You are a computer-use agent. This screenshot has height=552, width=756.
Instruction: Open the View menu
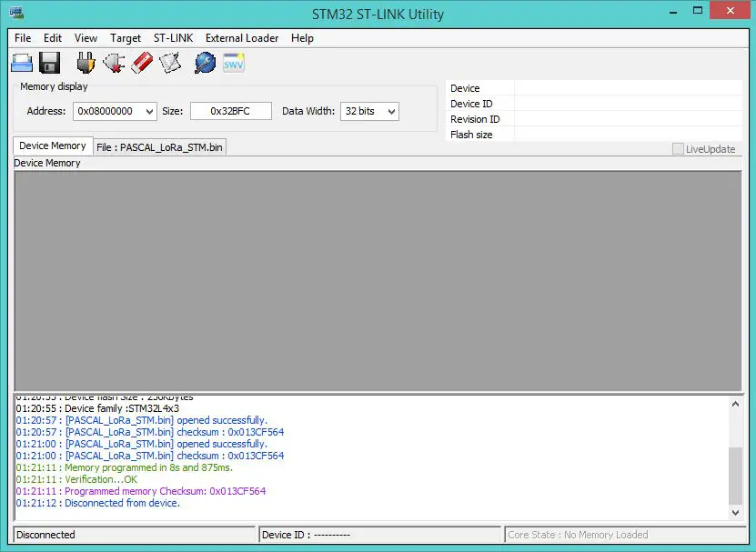pyautogui.click(x=86, y=38)
